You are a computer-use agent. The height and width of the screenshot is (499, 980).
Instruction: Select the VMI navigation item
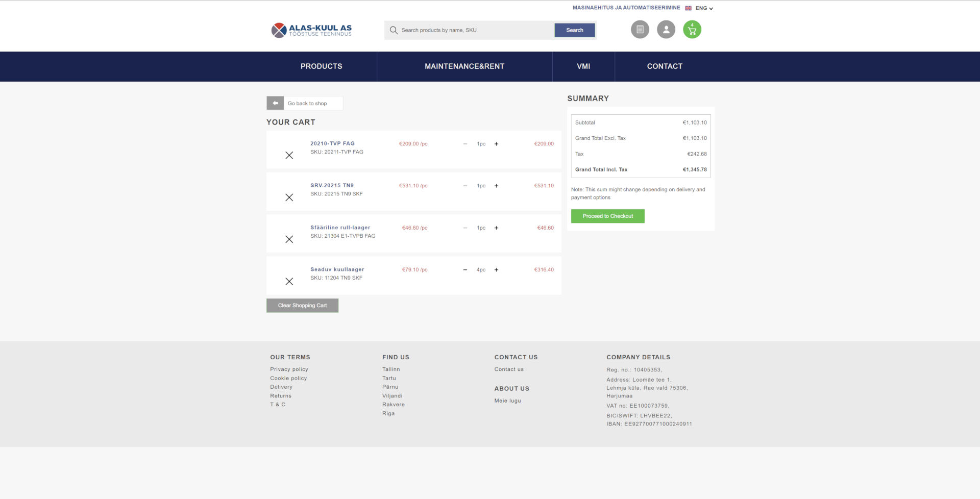point(583,66)
